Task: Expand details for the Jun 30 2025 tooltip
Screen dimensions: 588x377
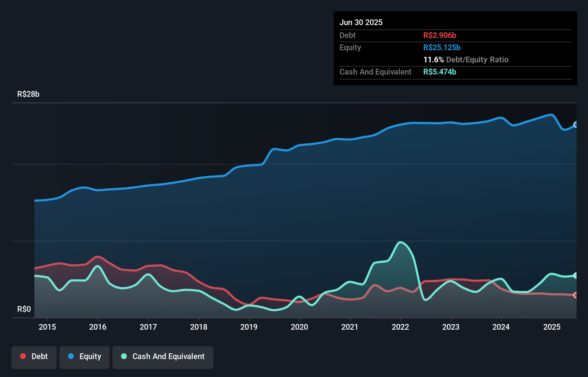Action: point(361,22)
